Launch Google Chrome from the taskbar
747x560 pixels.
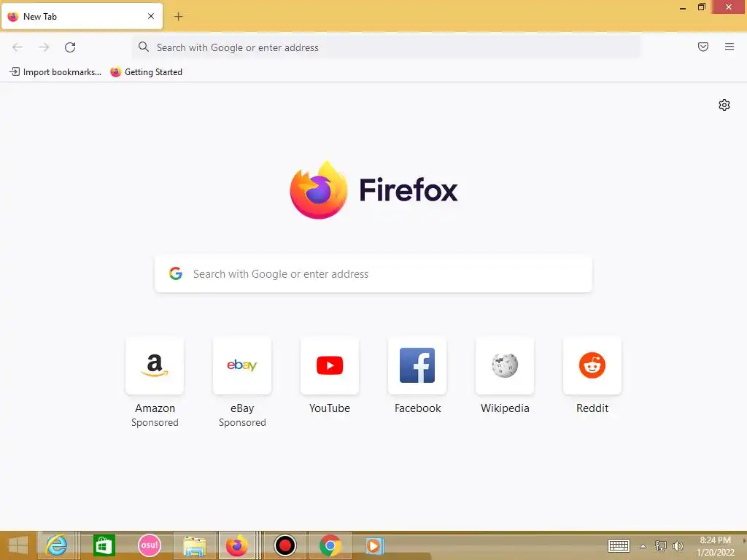[x=330, y=545]
